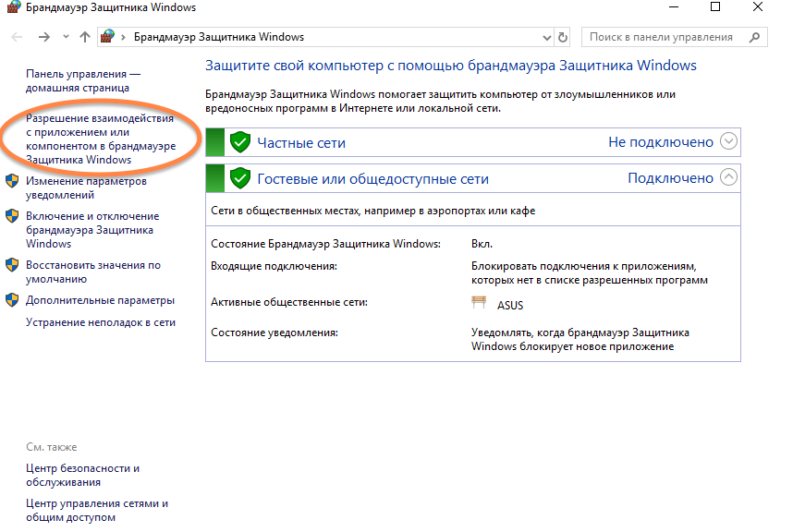
Task: Click the Back navigation arrow
Action: tap(17, 37)
